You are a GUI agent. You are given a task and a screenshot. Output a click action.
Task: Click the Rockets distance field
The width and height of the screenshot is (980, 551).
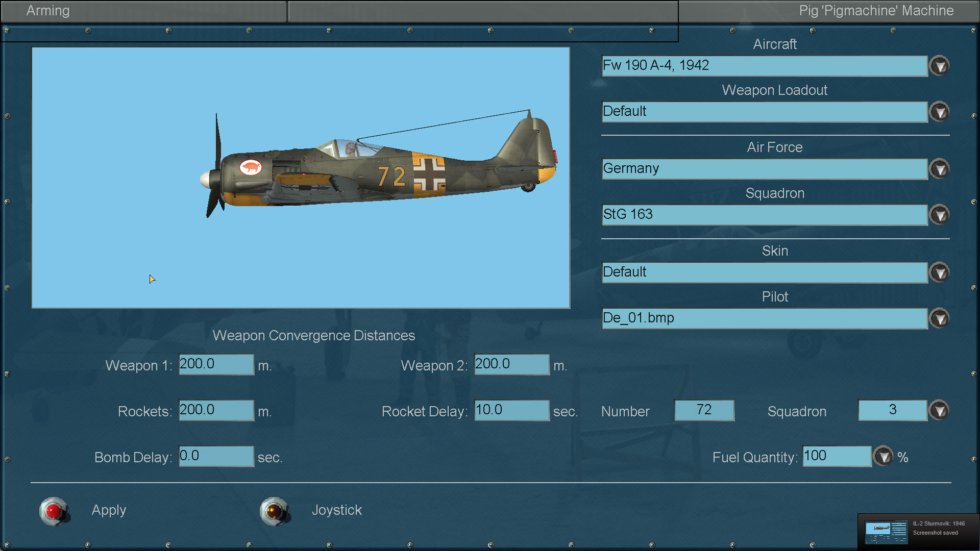pos(216,410)
